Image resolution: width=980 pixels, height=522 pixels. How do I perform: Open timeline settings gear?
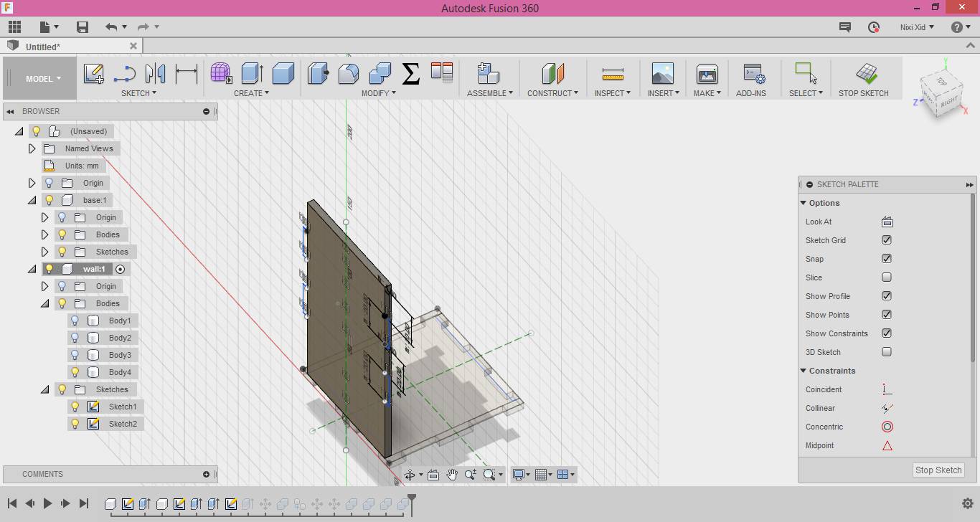pos(967,504)
